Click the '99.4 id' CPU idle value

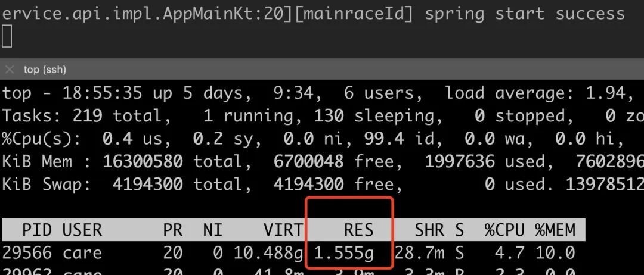[x=399, y=139]
